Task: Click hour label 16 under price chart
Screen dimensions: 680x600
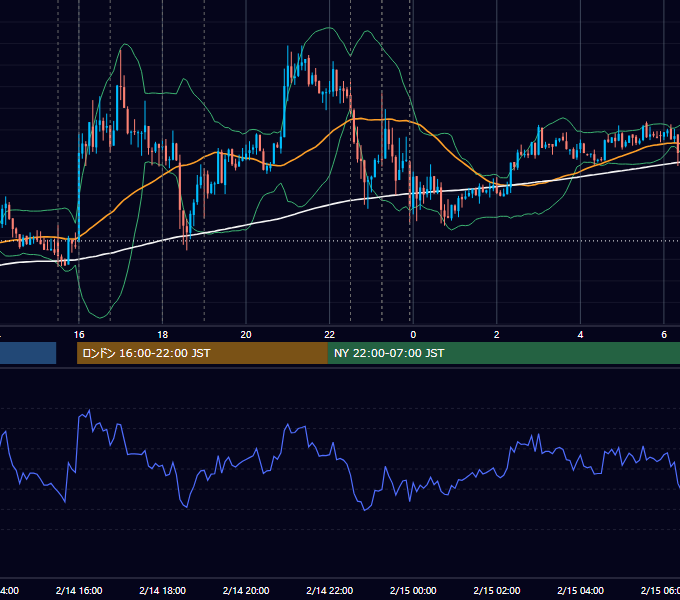Action: point(79,335)
